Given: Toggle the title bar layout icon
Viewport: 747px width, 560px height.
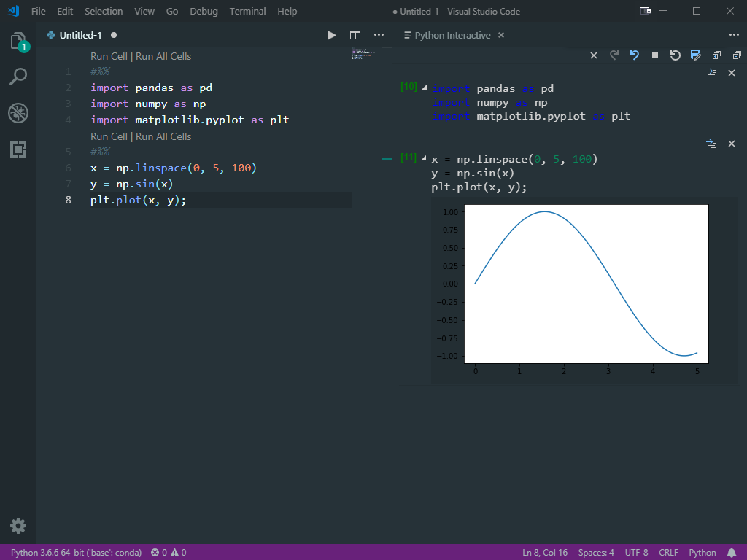Looking at the screenshot, I should 645,11.
